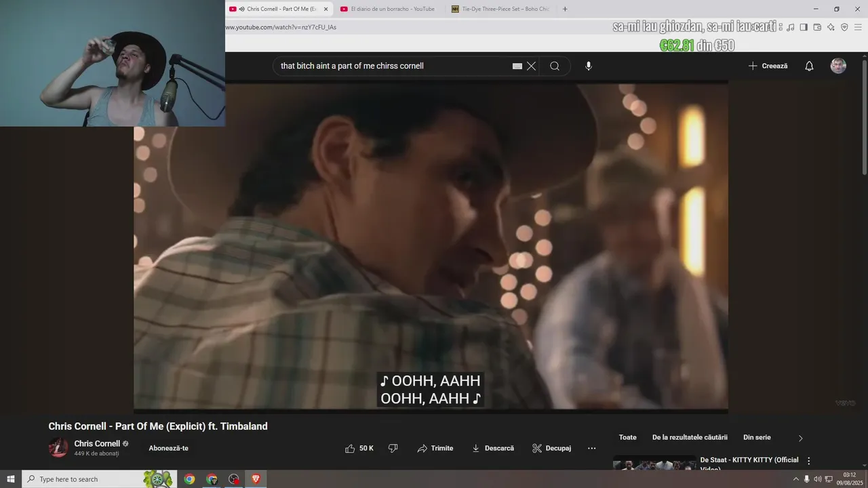Click the video player frame
The width and height of the screenshot is (868, 488).
[431, 247]
